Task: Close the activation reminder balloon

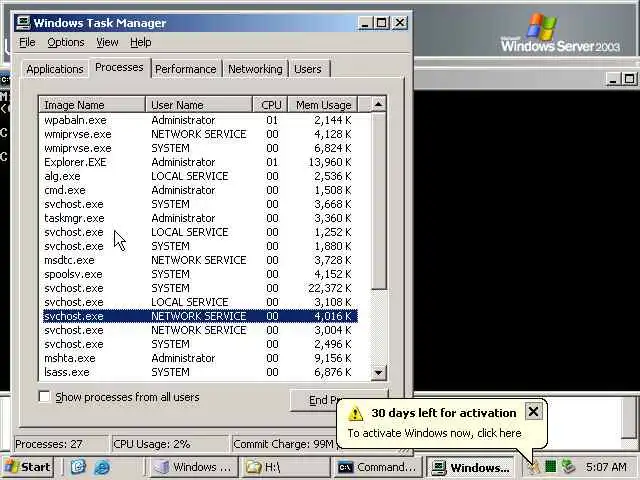Action: pos(533,411)
